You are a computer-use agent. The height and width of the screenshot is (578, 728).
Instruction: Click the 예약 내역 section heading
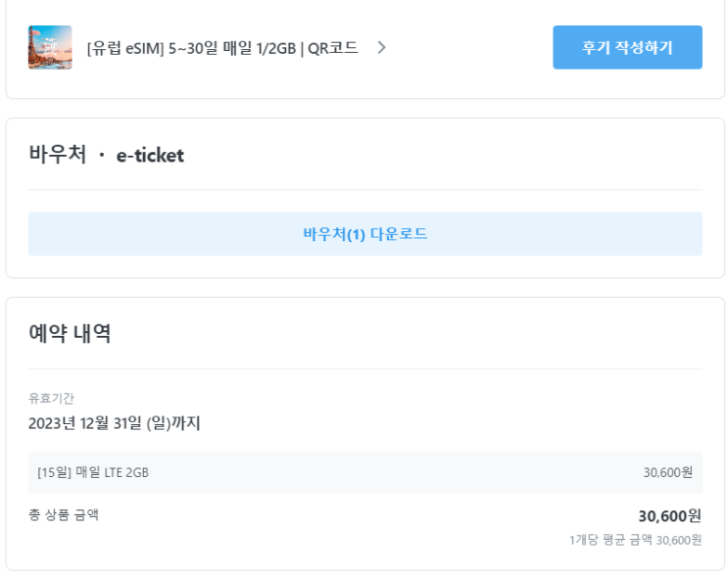pyautogui.click(x=70, y=333)
